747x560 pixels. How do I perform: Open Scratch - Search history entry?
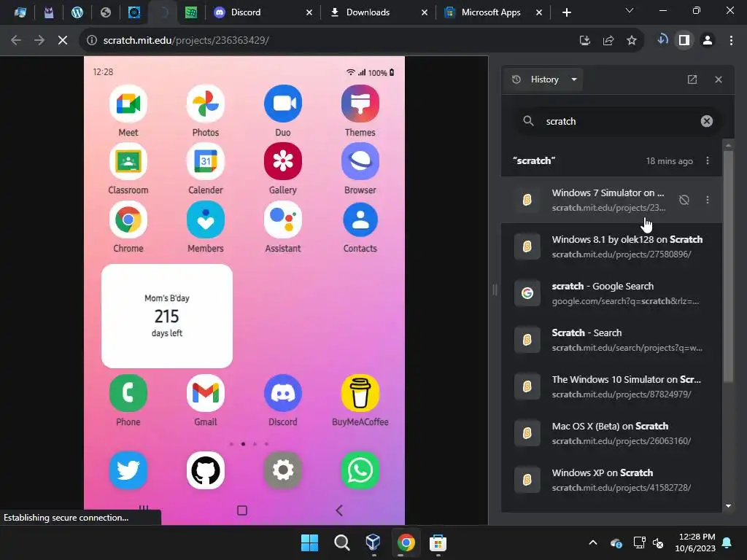point(612,340)
